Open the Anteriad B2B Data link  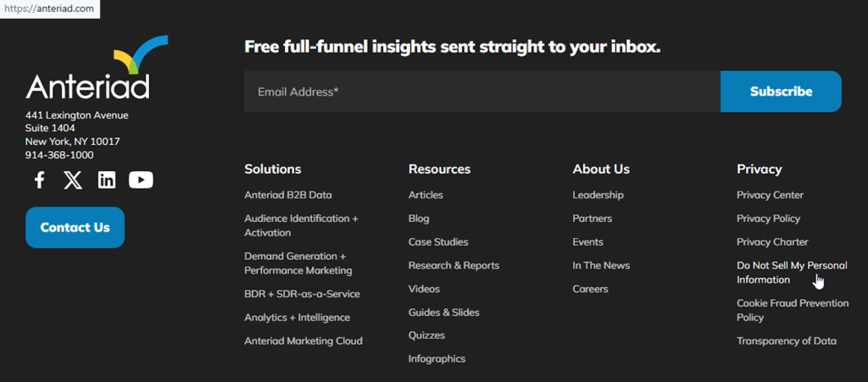(288, 195)
